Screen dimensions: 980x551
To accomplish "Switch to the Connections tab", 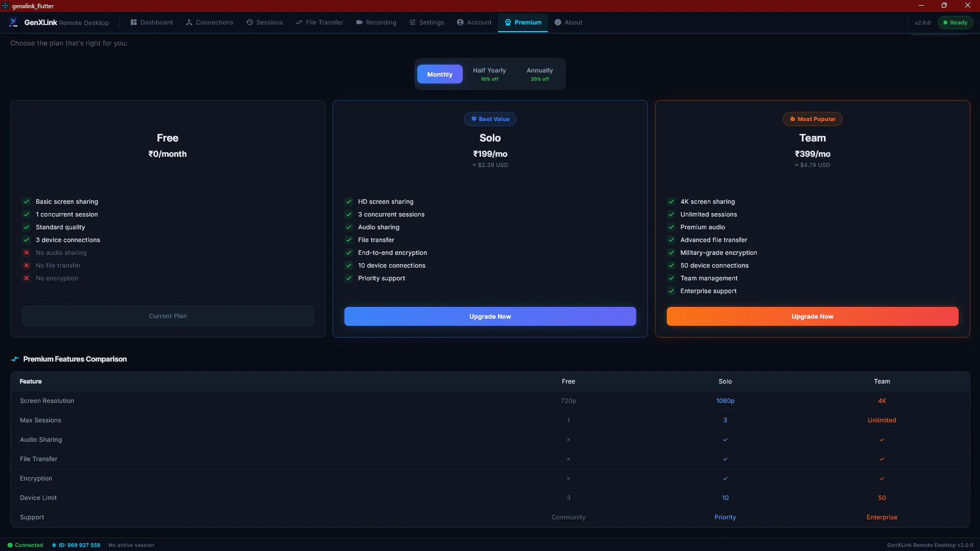I will pos(209,22).
